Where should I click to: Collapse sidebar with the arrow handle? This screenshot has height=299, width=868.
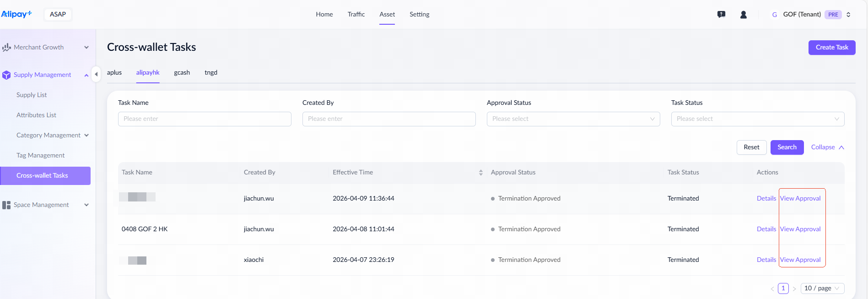(96, 74)
